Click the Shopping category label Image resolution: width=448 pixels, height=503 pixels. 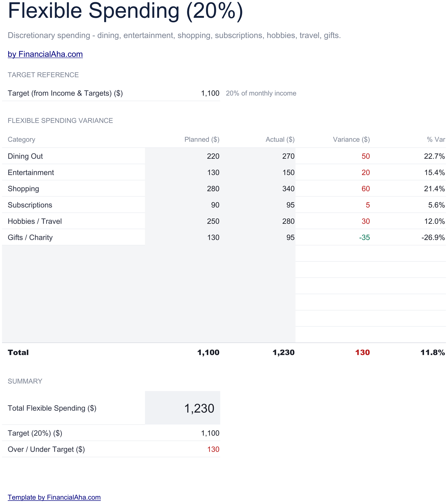click(23, 189)
